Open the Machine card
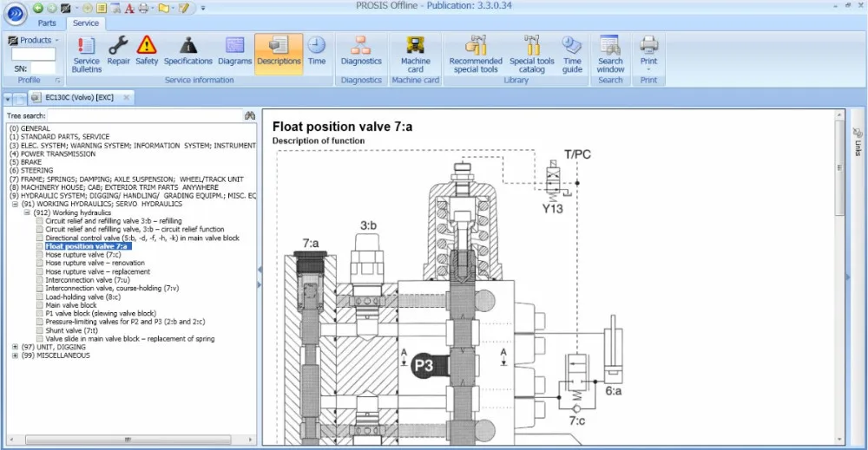Screen dimensions: 868x450 point(415,54)
